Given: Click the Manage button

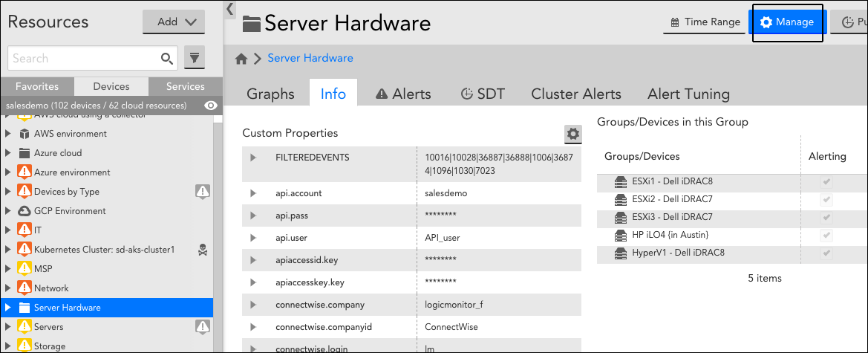Looking at the screenshot, I should pos(787,22).
